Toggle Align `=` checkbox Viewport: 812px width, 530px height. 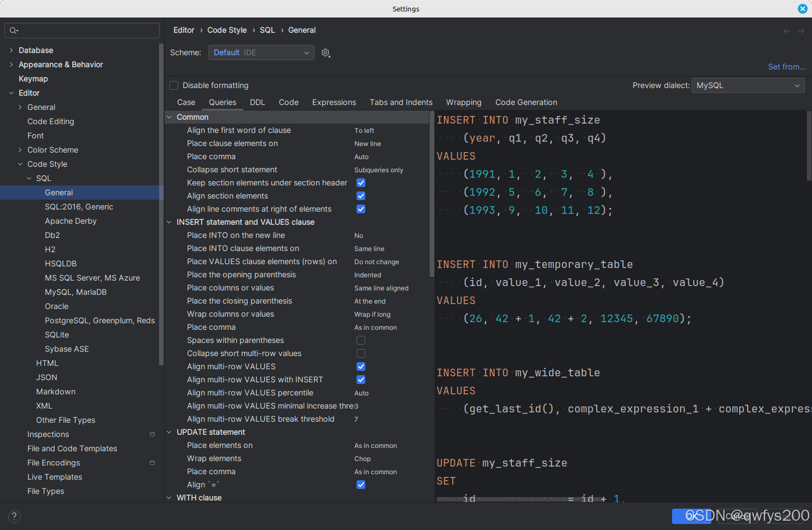click(x=361, y=485)
